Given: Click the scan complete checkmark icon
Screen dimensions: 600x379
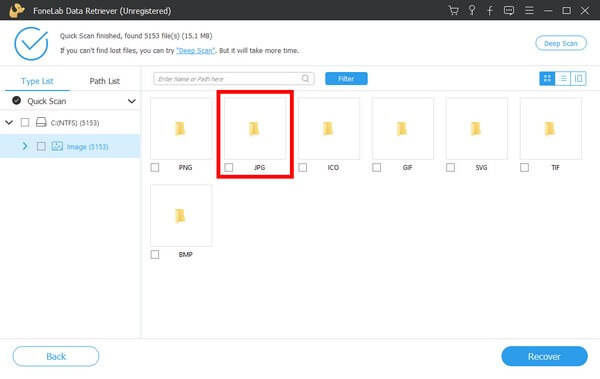Looking at the screenshot, I should [31, 43].
